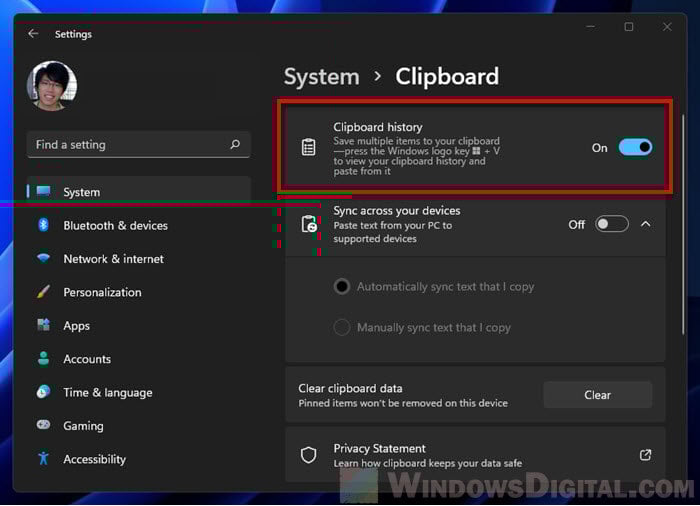Image resolution: width=700 pixels, height=506 pixels.
Task: Open Network & internet settings
Action: click(x=138, y=259)
